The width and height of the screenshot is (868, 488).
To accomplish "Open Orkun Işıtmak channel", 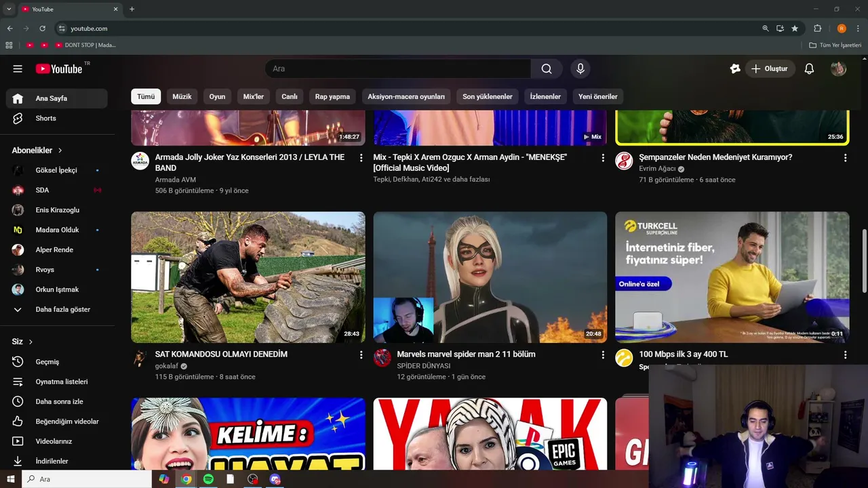I will (57, 289).
